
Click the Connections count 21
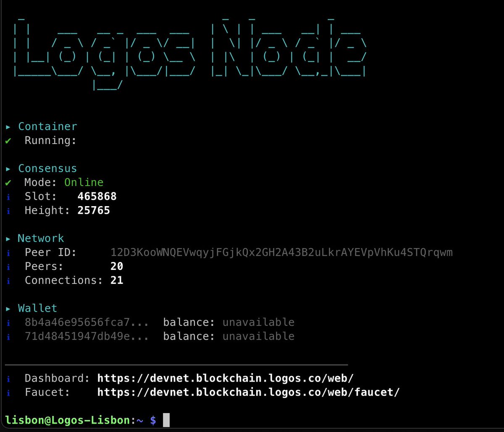pos(117,280)
